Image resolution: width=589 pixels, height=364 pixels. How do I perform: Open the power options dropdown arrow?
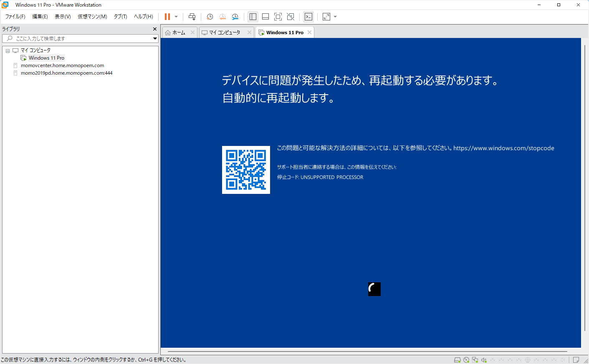pyautogui.click(x=176, y=17)
